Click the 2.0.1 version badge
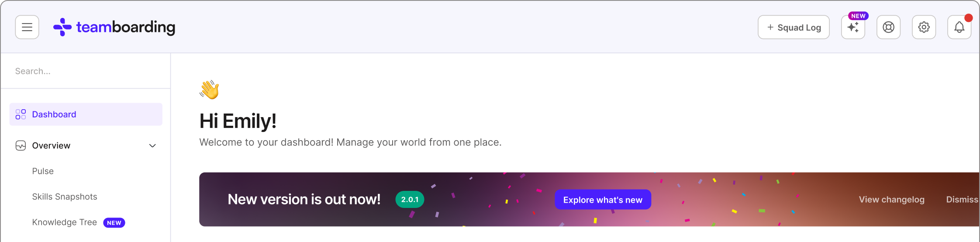The image size is (980, 242). (x=410, y=200)
